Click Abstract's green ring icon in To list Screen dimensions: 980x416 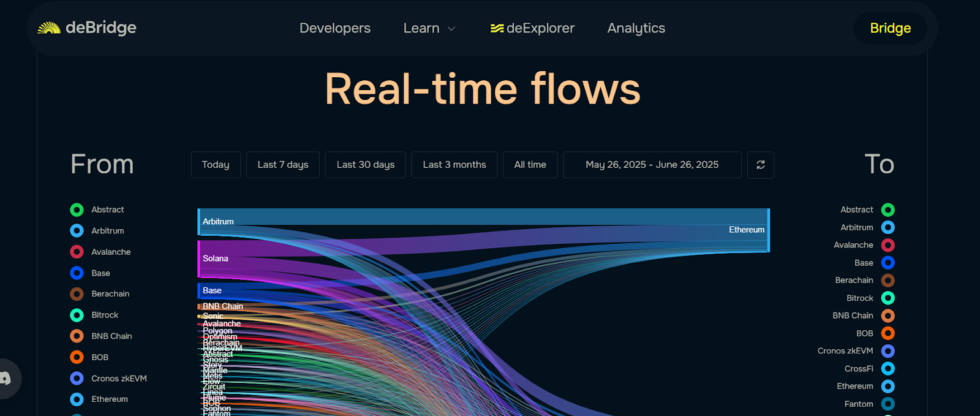(x=888, y=210)
